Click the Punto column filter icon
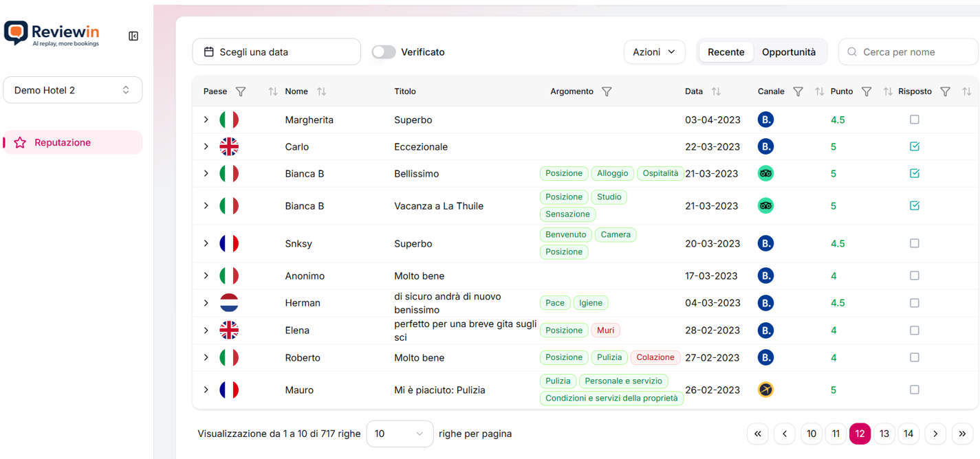 coord(867,91)
